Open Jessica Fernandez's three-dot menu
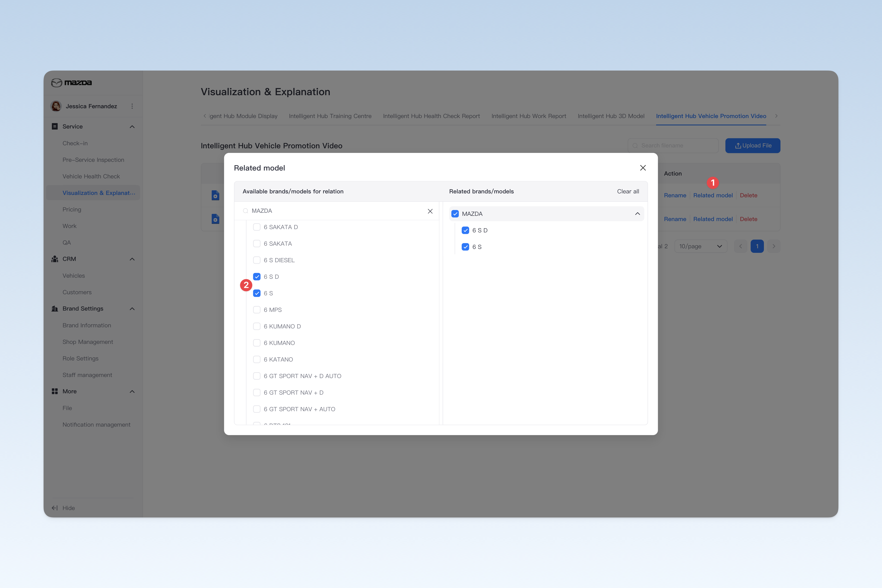This screenshot has width=882, height=588. 132,106
